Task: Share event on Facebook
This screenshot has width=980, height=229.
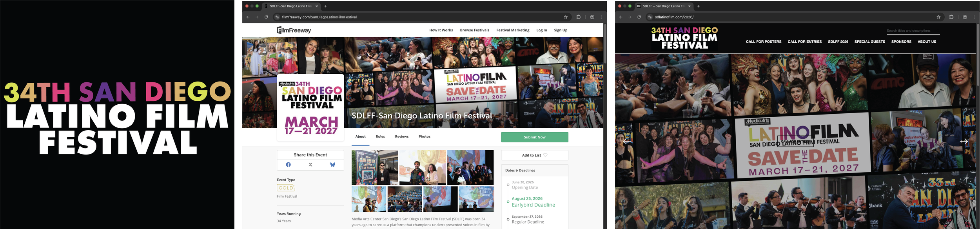Action: tap(288, 165)
